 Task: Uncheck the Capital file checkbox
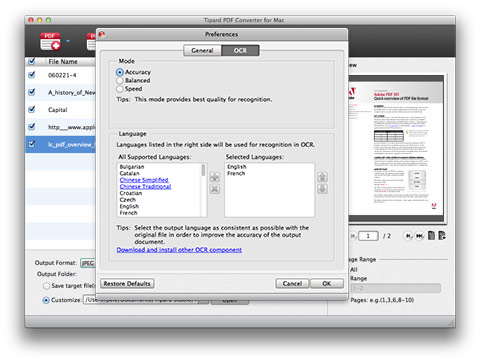pyautogui.click(x=32, y=109)
